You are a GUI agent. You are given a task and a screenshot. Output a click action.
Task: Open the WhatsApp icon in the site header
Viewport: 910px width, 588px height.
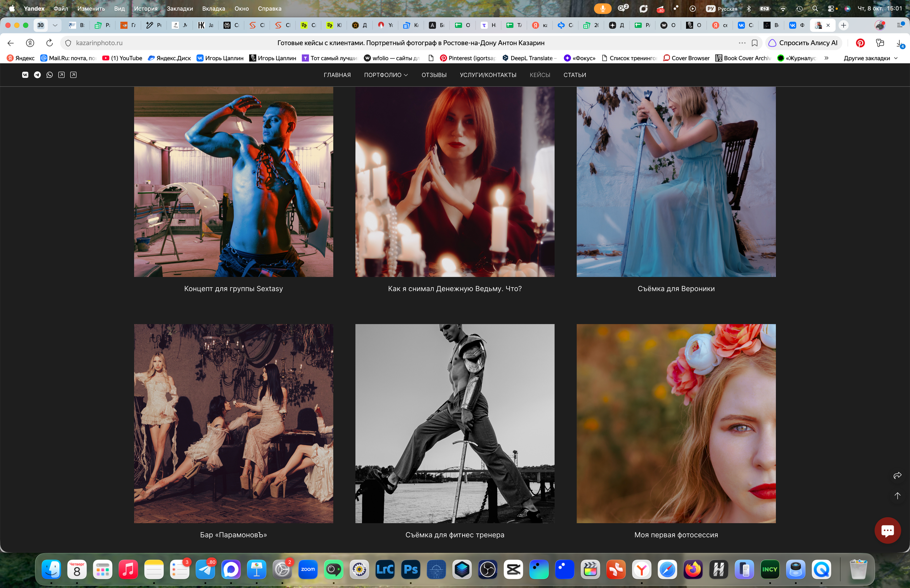pyautogui.click(x=49, y=75)
